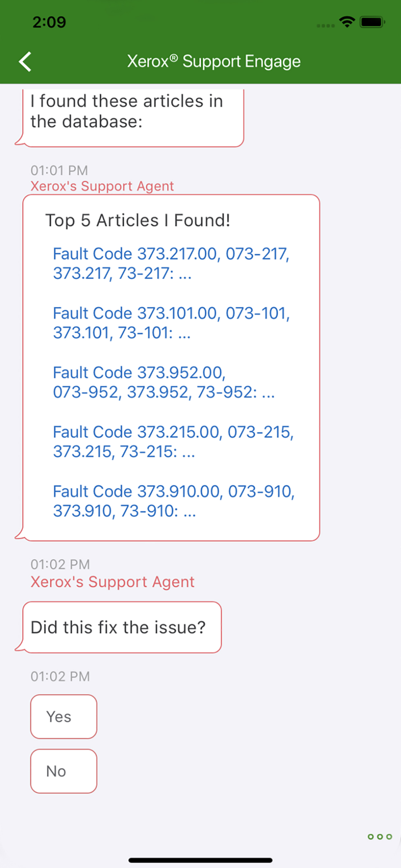Image resolution: width=401 pixels, height=868 pixels.
Task: Open Fault Code 373.217.00 article link
Action: point(171,263)
